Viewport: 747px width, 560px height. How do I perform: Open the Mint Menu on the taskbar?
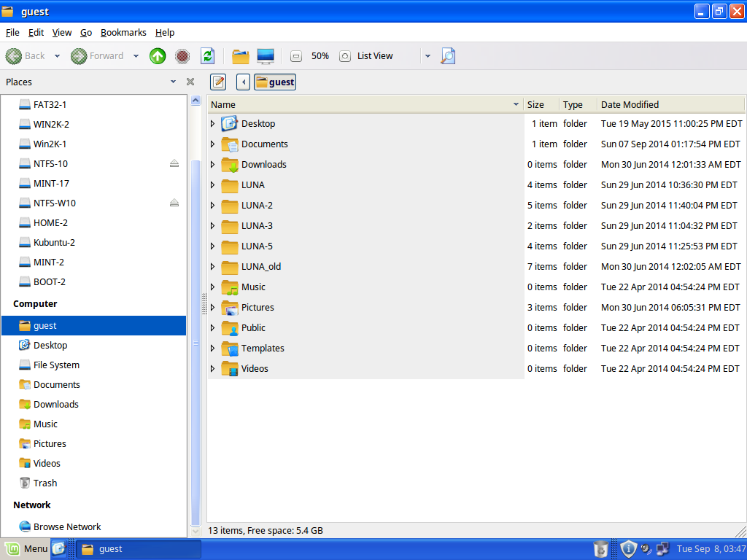(x=26, y=548)
